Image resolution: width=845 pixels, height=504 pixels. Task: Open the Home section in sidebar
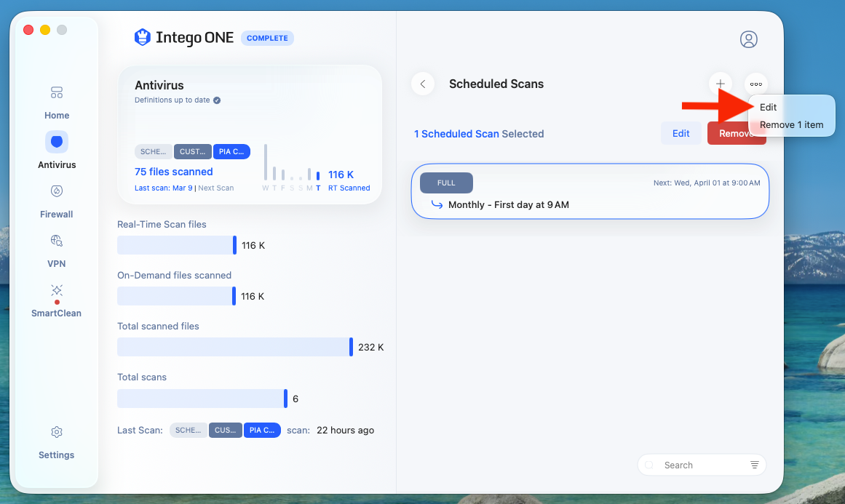(x=57, y=103)
